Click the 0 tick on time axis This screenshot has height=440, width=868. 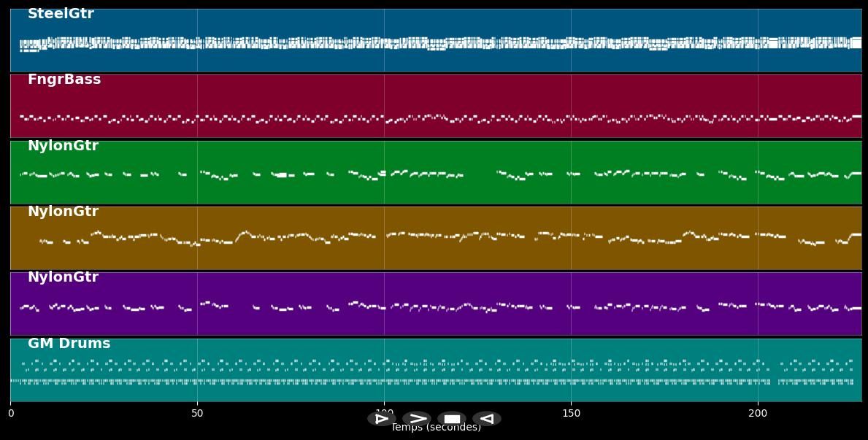10,414
